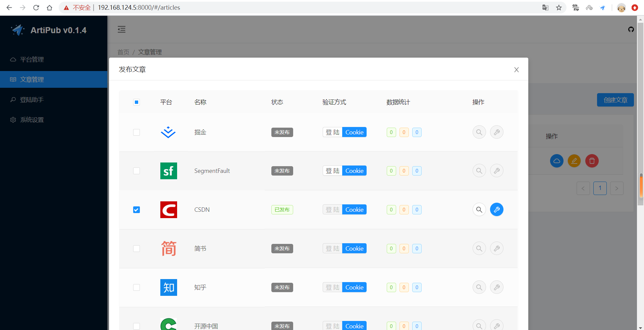Select 登陆 verification for SegmentFault

(332, 171)
